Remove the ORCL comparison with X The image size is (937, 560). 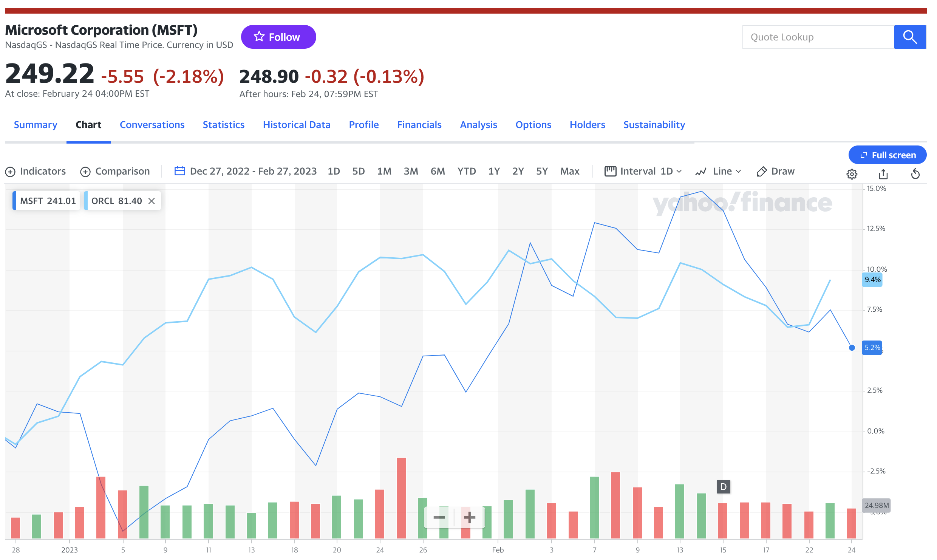[x=152, y=201]
